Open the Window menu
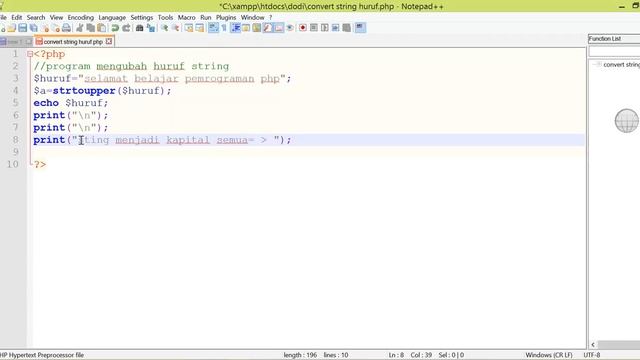This screenshot has height=360, width=640. click(253, 18)
